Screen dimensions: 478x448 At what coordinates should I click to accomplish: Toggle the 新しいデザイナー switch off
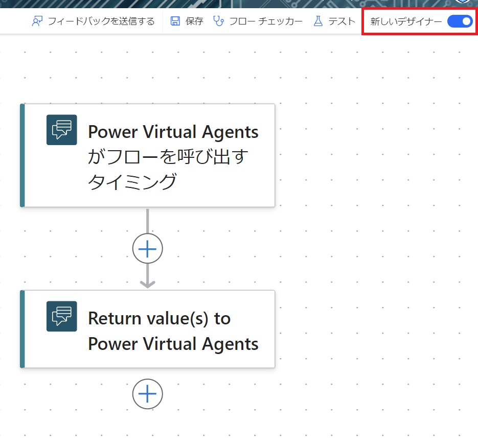460,21
